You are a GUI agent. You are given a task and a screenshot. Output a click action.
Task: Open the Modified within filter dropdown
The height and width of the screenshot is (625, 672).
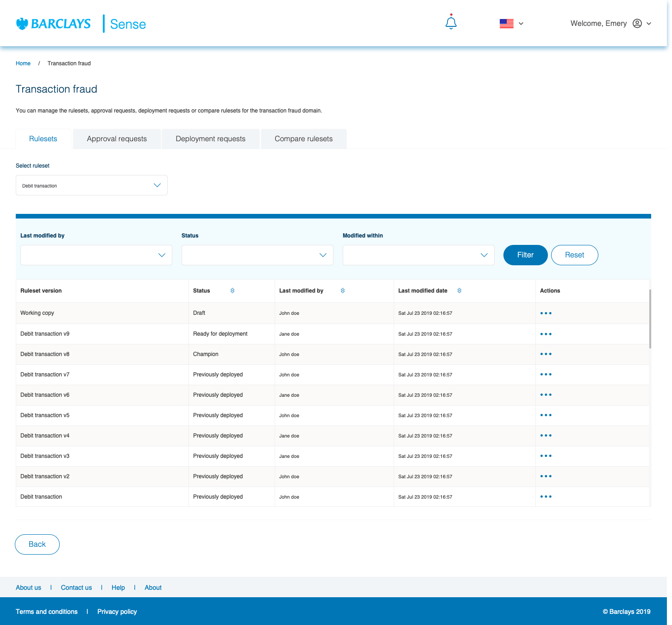pos(419,255)
